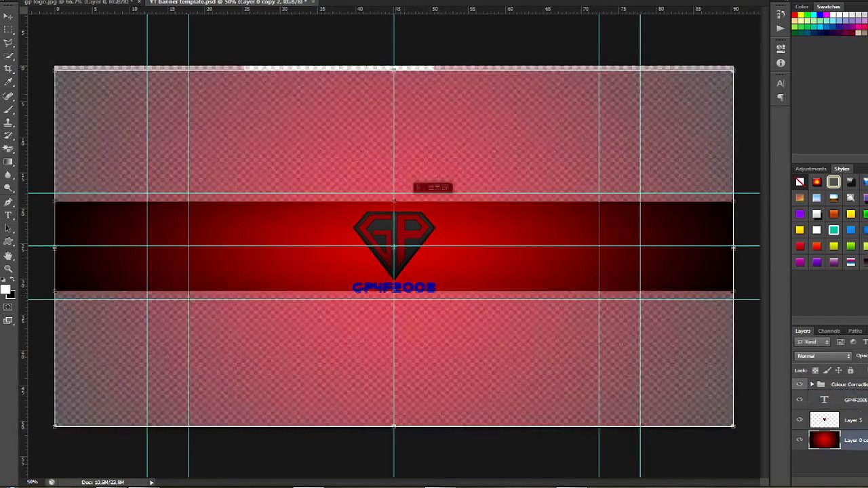
Task: Select the Horizontal Type tool
Action: pyautogui.click(x=8, y=216)
